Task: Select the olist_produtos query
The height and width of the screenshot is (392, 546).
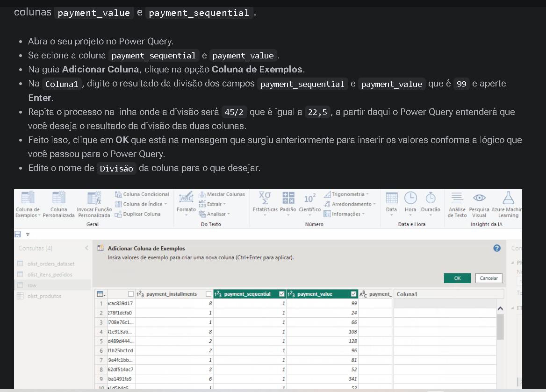Action: [44, 296]
